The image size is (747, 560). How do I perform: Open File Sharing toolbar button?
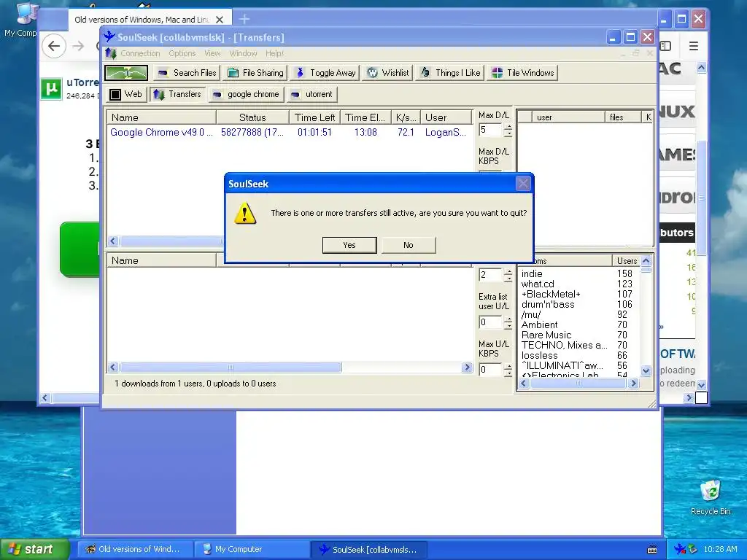(255, 73)
